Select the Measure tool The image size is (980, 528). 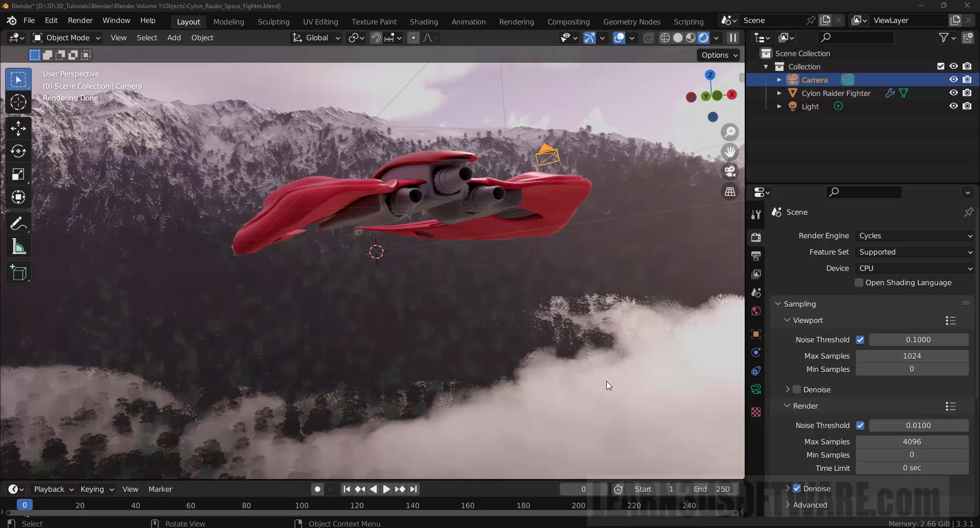(x=18, y=247)
